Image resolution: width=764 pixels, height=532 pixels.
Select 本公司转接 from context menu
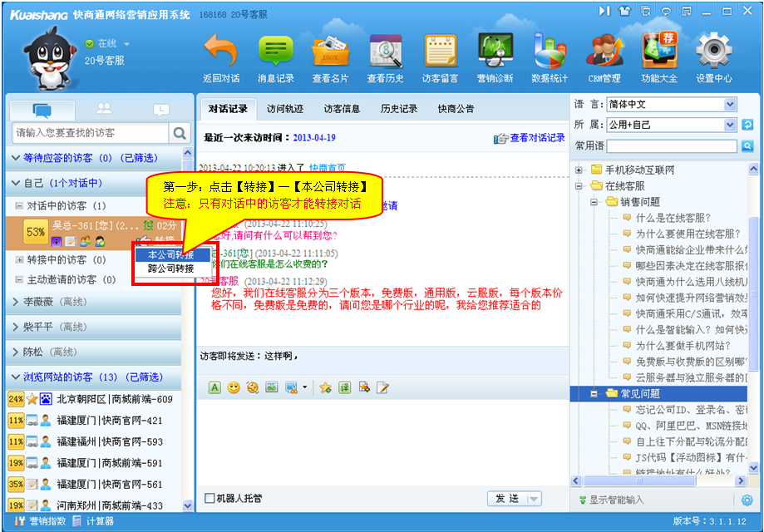click(171, 255)
